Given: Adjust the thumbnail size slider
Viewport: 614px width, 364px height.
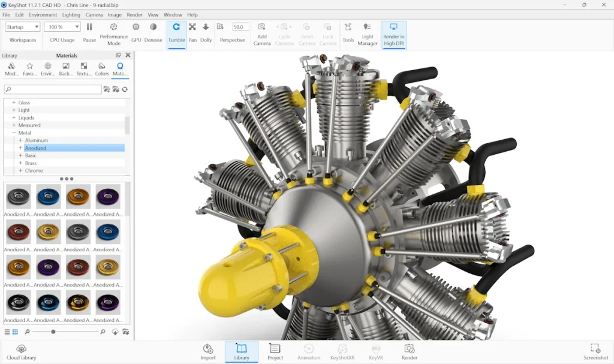Looking at the screenshot, I should pos(53,332).
